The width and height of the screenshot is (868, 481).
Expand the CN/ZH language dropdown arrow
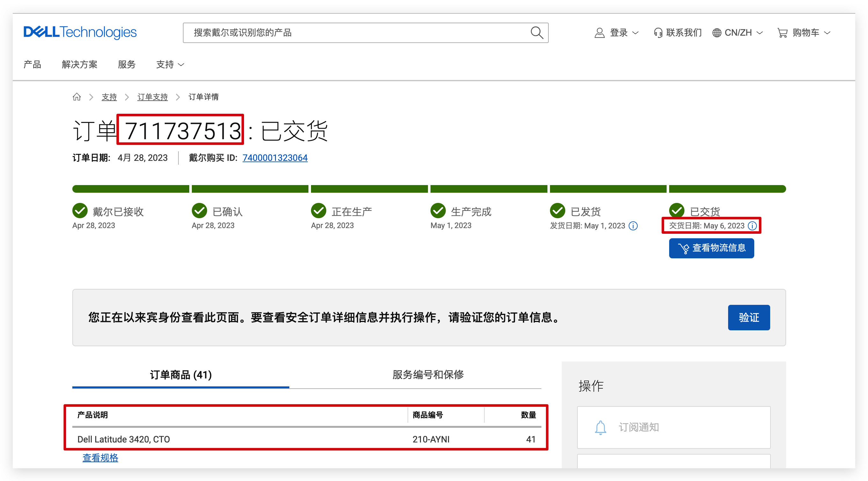(x=760, y=33)
